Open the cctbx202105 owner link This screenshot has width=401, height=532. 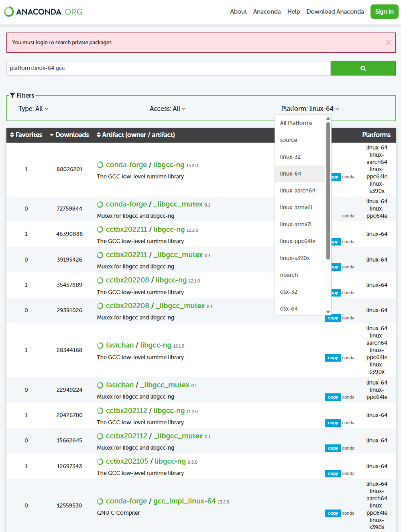click(127, 461)
